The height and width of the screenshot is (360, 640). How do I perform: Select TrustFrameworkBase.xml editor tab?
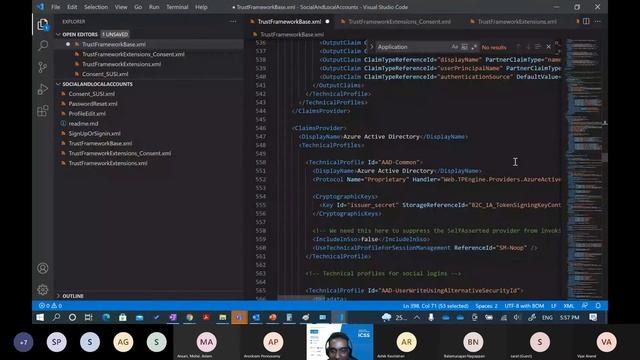tap(289, 22)
